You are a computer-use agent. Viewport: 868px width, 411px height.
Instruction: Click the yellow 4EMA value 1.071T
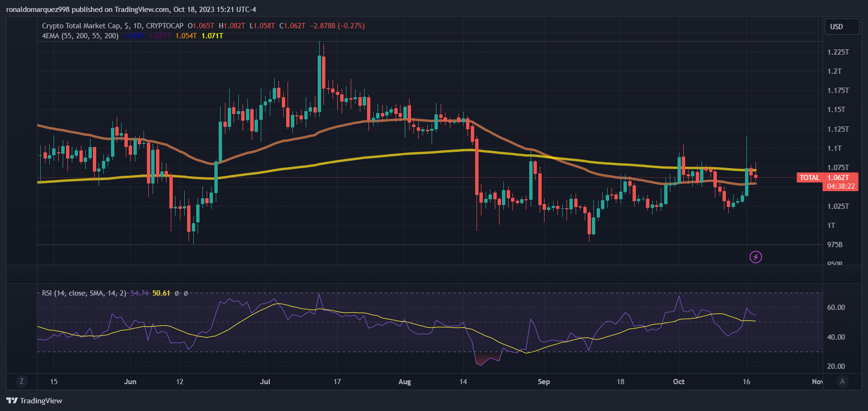tap(212, 36)
